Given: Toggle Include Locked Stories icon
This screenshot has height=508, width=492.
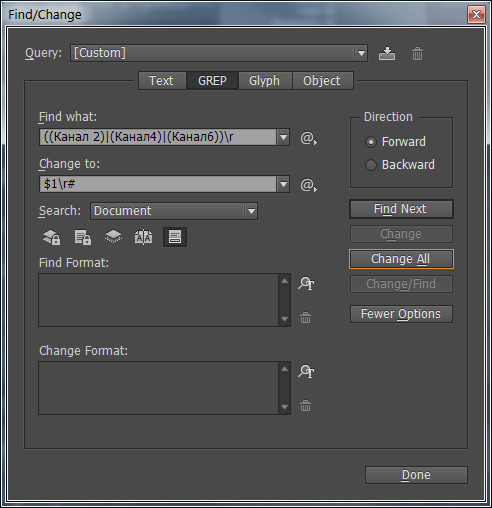Looking at the screenshot, I should (82, 237).
